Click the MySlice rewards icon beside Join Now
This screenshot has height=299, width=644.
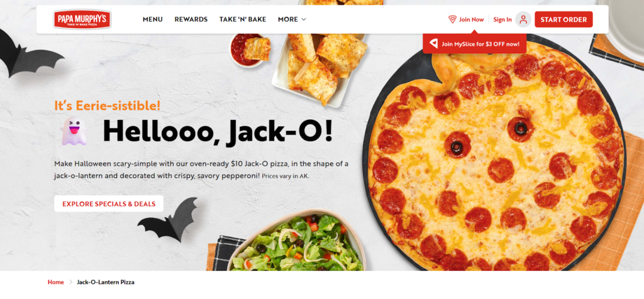click(x=452, y=19)
